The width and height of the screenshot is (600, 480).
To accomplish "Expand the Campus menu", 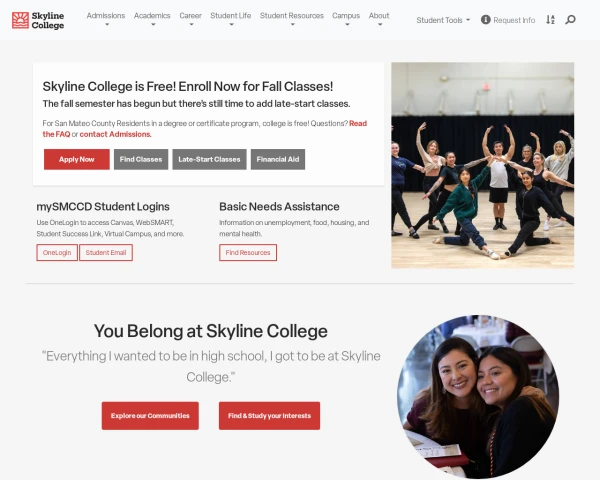I will point(346,19).
